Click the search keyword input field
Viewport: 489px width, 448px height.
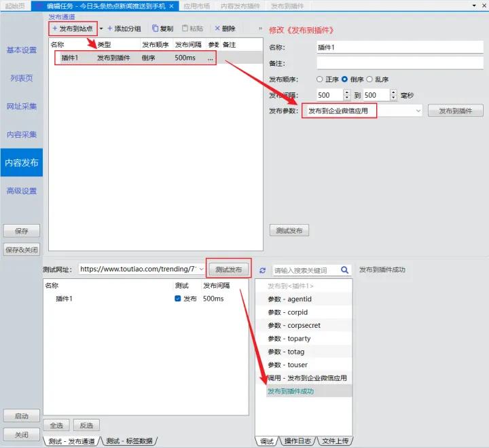pos(306,270)
